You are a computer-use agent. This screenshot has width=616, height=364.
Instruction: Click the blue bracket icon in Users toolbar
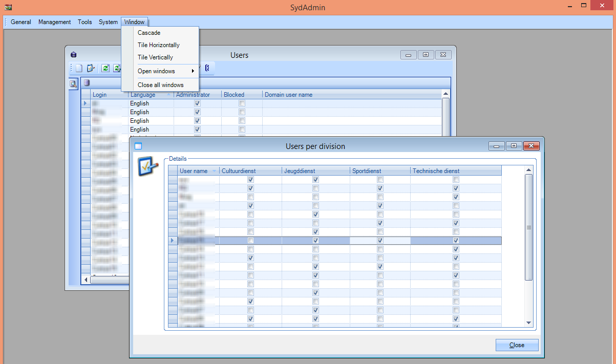[x=207, y=68]
